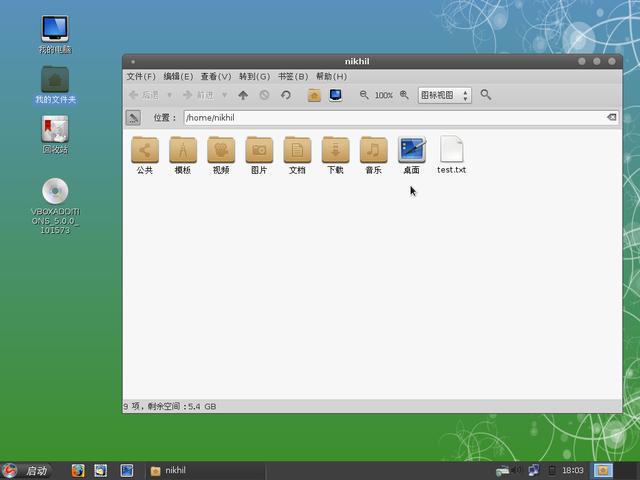Viewport: 640px width, 480px height.
Task: Zoom in using the plus magnifier
Action: [x=404, y=95]
